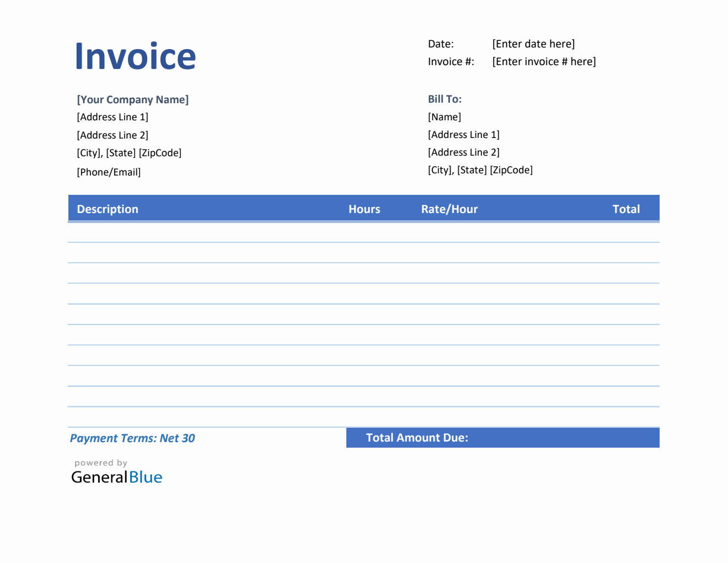Click the Bill To [City], [State] [ZipCode] line
This screenshot has width=728, height=563.
click(480, 170)
